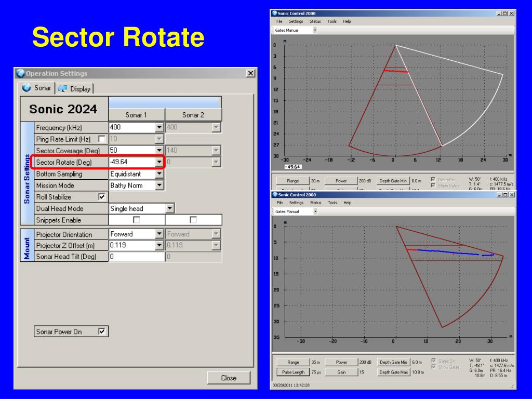Click Range button in upper Sonic Control window

(293, 181)
